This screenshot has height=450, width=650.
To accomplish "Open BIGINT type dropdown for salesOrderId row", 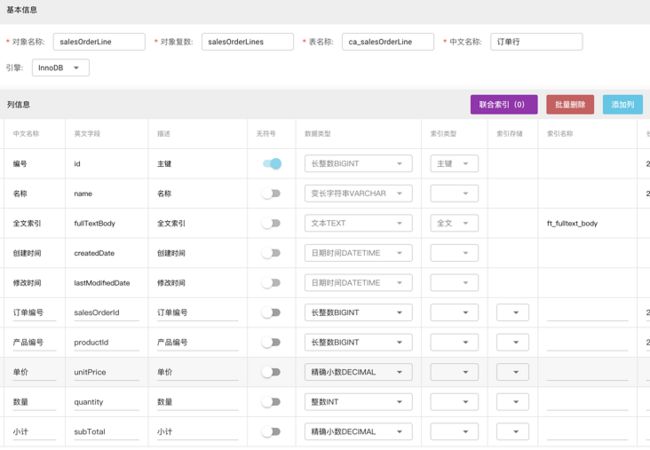I will [x=358, y=313].
